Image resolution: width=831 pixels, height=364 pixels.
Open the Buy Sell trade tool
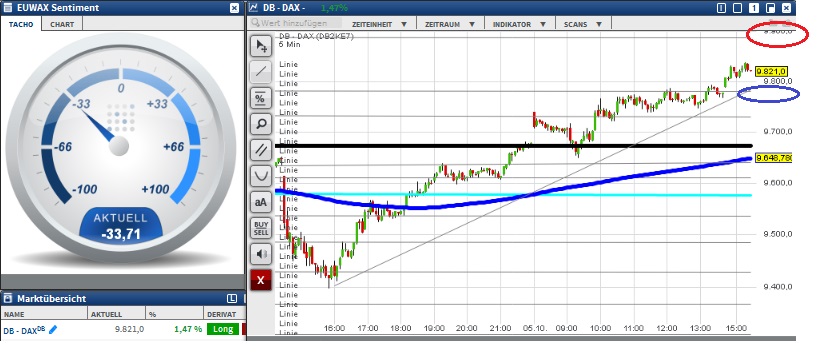pyautogui.click(x=261, y=227)
